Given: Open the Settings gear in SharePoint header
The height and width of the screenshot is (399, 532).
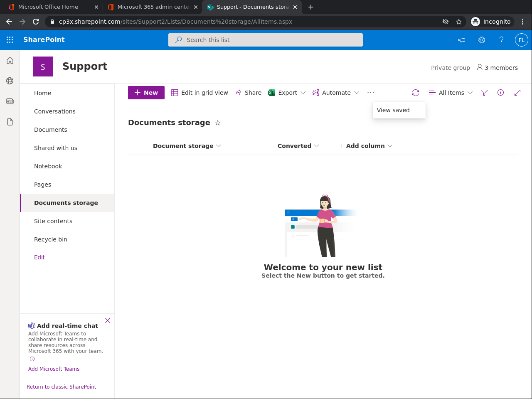Looking at the screenshot, I should tap(482, 40).
